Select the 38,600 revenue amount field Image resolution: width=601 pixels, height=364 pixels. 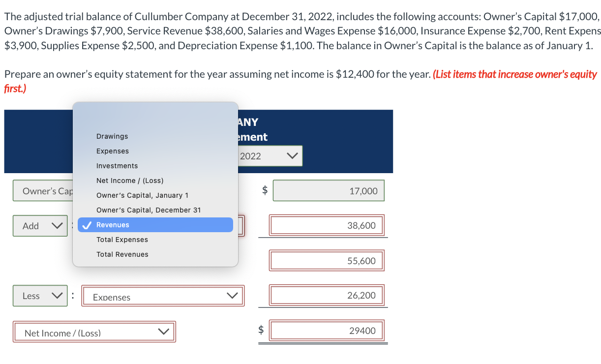click(x=327, y=225)
